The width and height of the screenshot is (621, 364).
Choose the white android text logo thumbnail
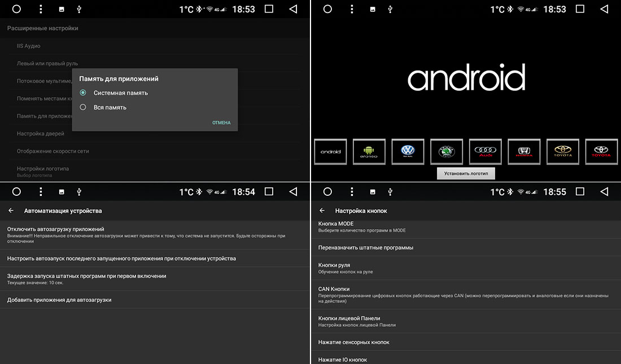point(330,151)
